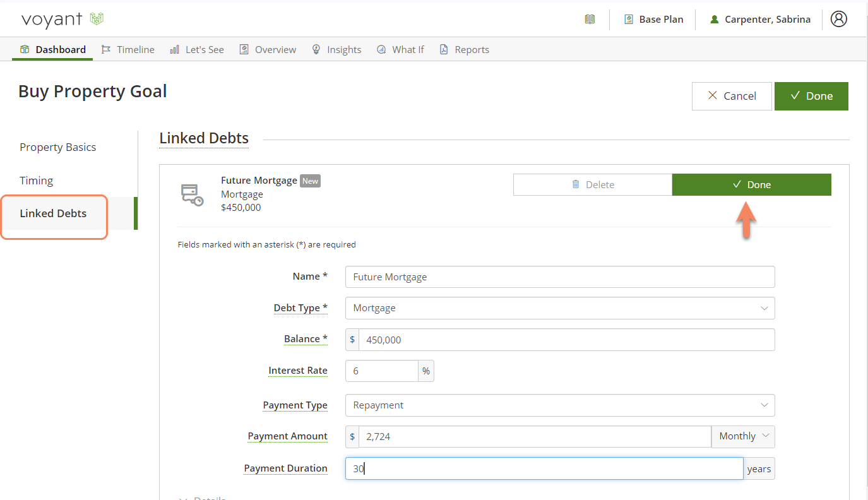Click the Voyant logo

click(62, 20)
